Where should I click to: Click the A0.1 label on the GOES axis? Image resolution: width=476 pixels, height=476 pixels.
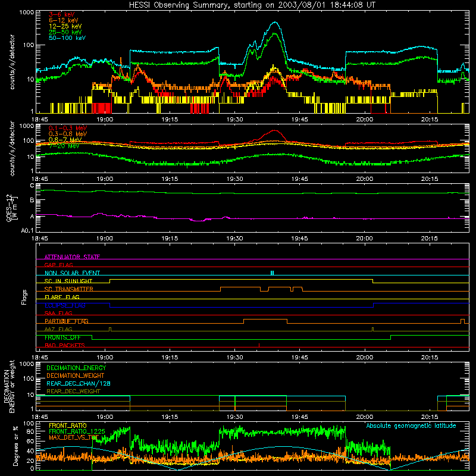tap(27, 231)
